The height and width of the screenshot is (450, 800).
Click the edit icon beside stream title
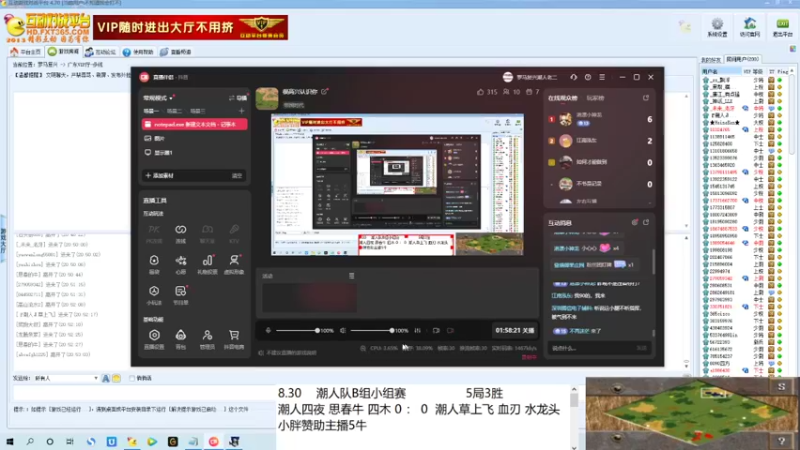click(324, 92)
